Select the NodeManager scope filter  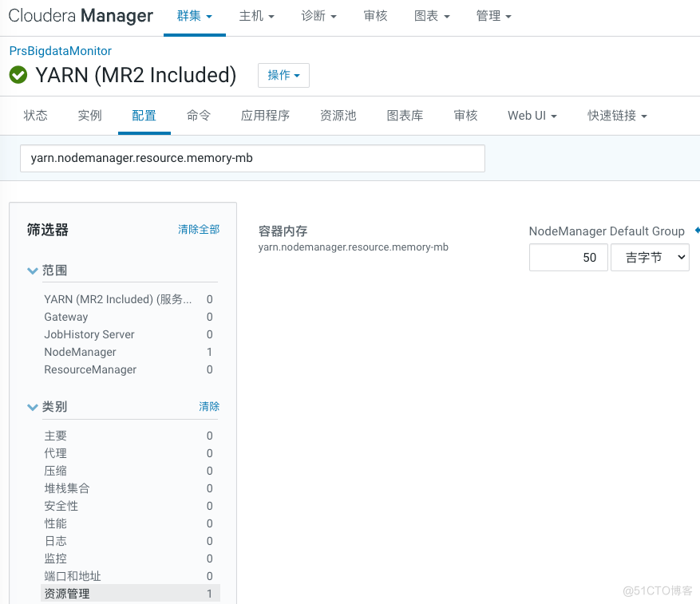click(x=80, y=352)
